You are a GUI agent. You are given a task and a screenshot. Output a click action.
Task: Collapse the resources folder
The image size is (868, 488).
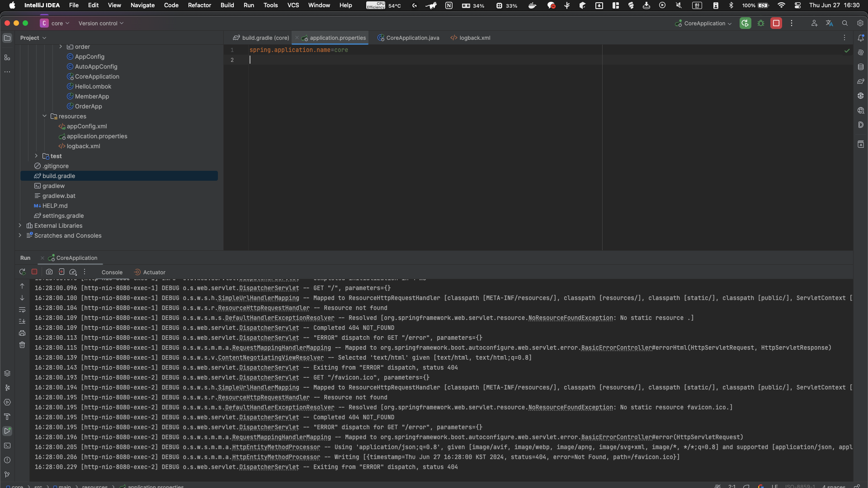coord(44,116)
